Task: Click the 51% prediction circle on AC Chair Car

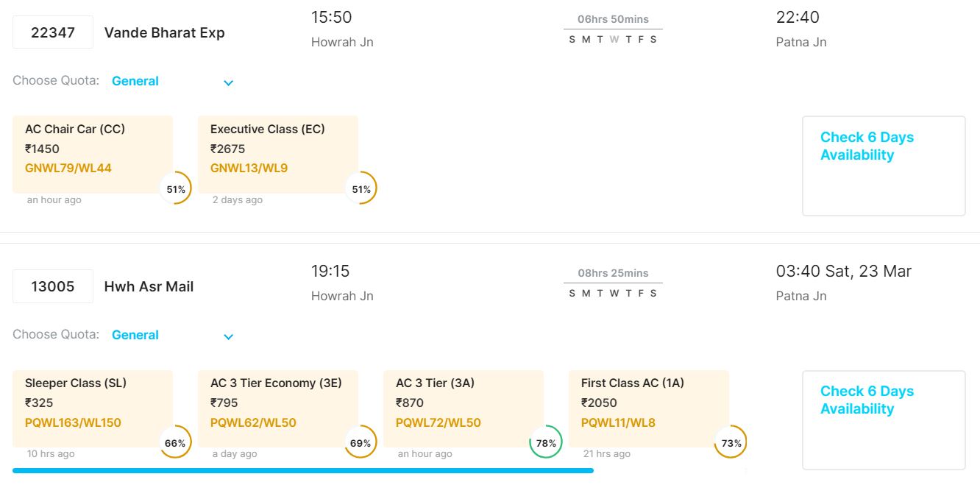Action: [x=176, y=188]
